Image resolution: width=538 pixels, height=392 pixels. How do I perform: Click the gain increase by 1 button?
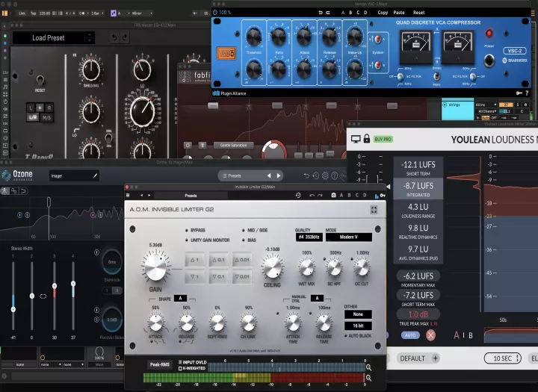tap(194, 260)
